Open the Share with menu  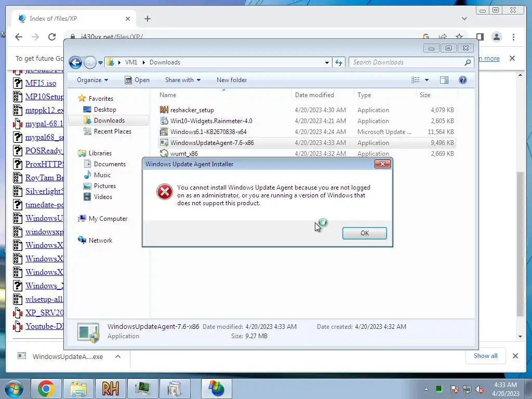pos(182,80)
